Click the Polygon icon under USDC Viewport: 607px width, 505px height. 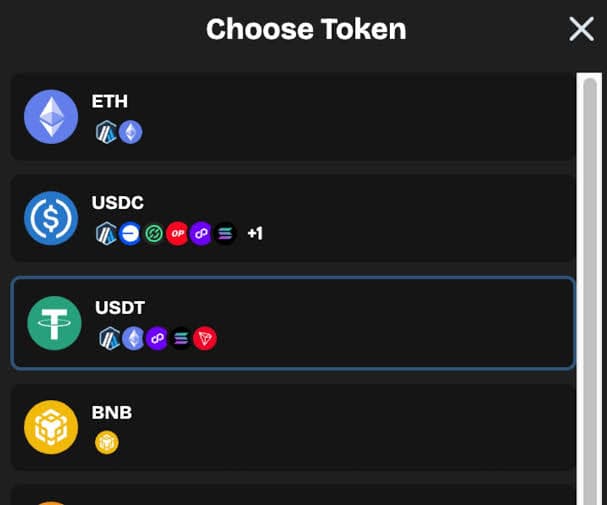tap(201, 233)
